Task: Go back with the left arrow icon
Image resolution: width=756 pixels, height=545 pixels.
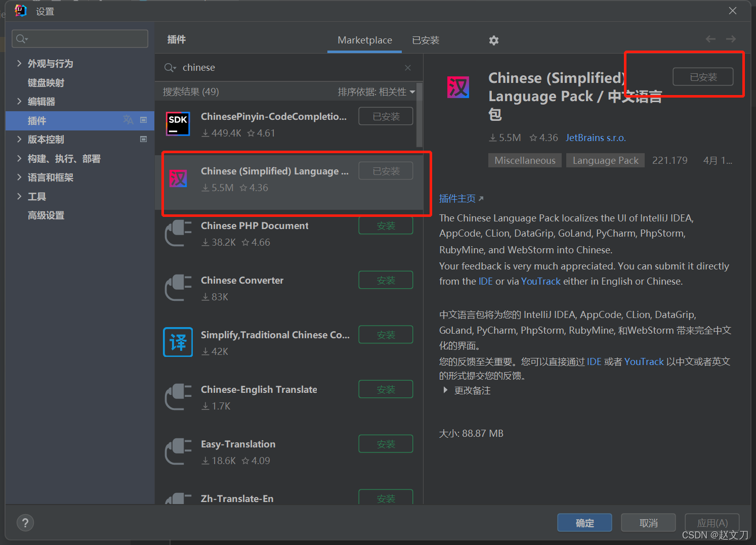Action: 710,39
